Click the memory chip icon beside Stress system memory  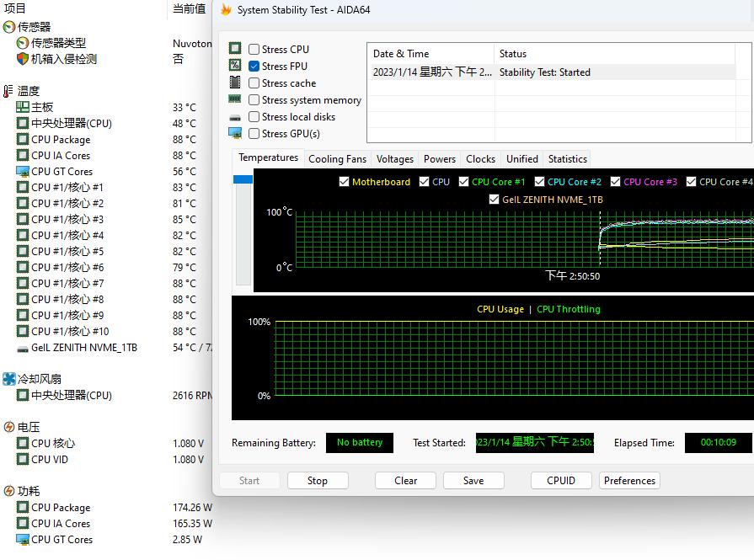(x=235, y=99)
